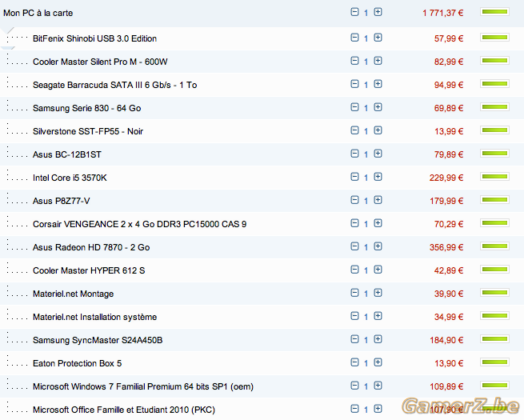The height and width of the screenshot is (420, 524).
Task: Reduce Microsoft Office Famille et Etudiant quantity
Action: coord(354,409)
